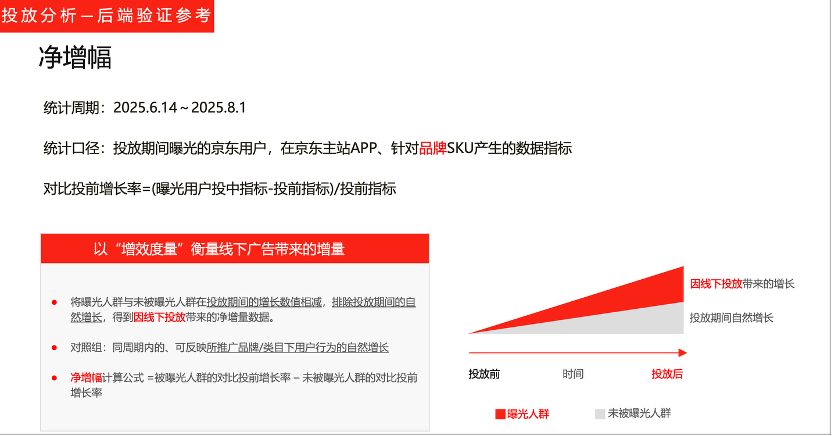Viewport: 832px width, 436px height.
Task: Click the 时间 axis label
Action: point(573,373)
